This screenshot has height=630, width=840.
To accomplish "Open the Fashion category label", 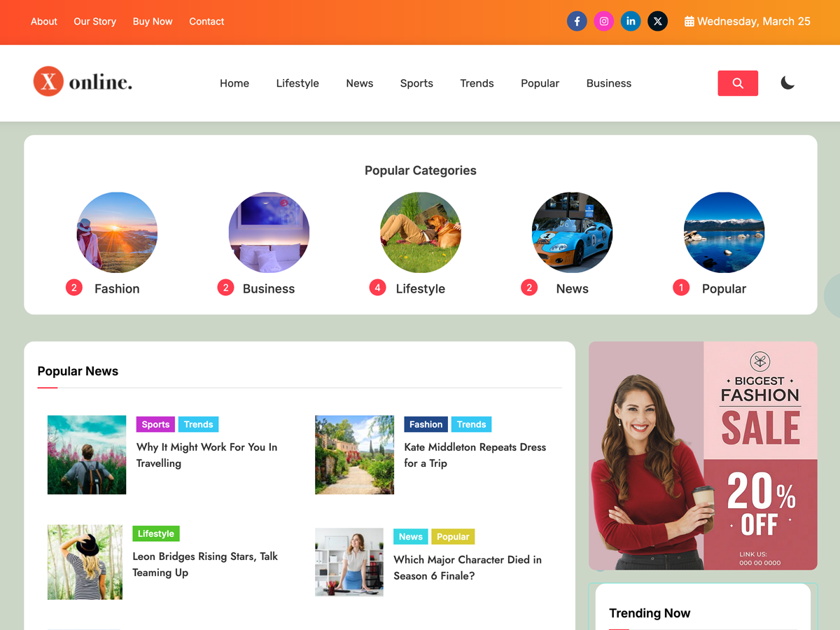I will click(117, 288).
